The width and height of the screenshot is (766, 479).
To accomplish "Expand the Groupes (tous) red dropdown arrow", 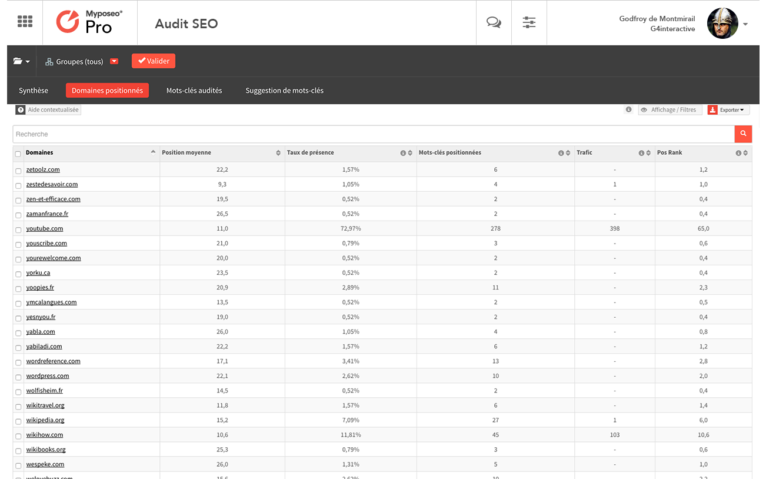I will (114, 62).
